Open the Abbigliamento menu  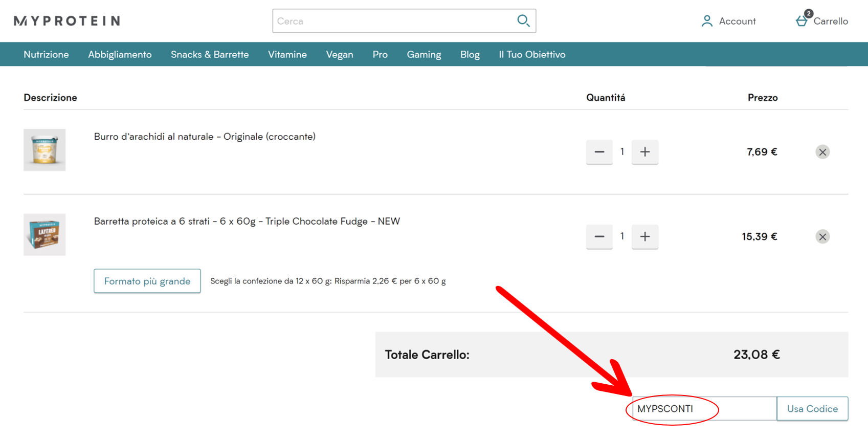pos(120,55)
